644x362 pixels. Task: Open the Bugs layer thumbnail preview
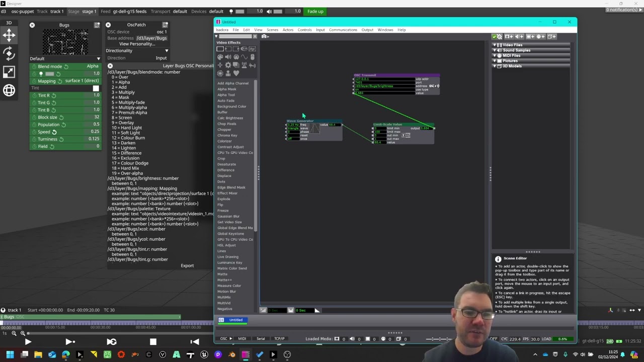pos(65,42)
